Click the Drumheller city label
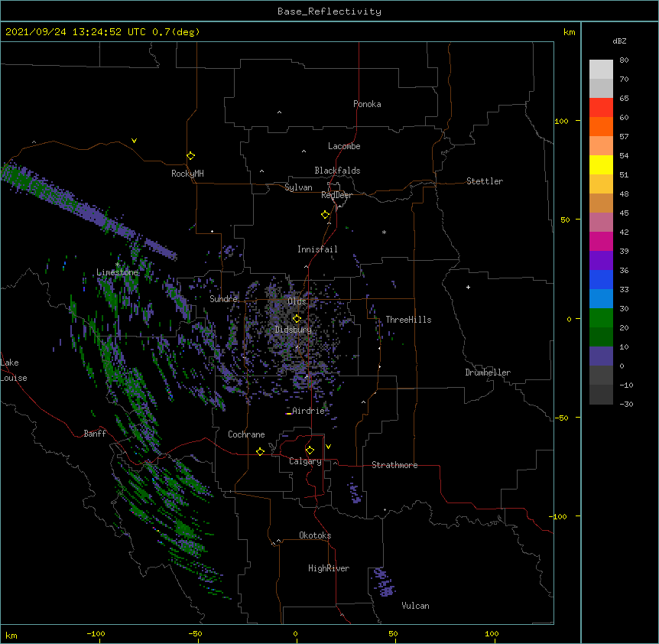The height and width of the screenshot is (644, 659). [488, 372]
